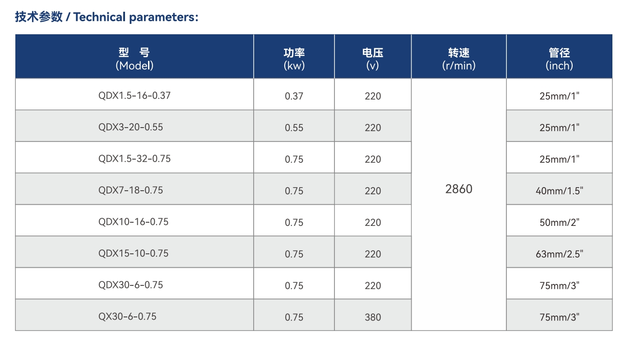Click the QDX1.5-32-0.75 model cell
This screenshot has width=644, height=353.
click(134, 159)
